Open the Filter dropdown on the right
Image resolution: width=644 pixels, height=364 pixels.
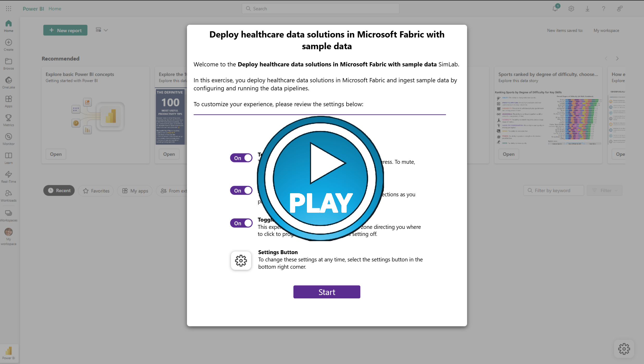tap(605, 190)
